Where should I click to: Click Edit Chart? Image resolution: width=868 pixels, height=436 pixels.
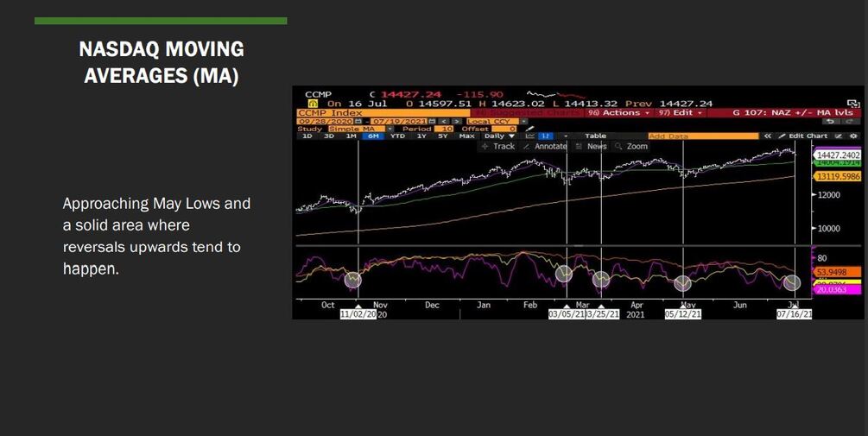pos(802,136)
